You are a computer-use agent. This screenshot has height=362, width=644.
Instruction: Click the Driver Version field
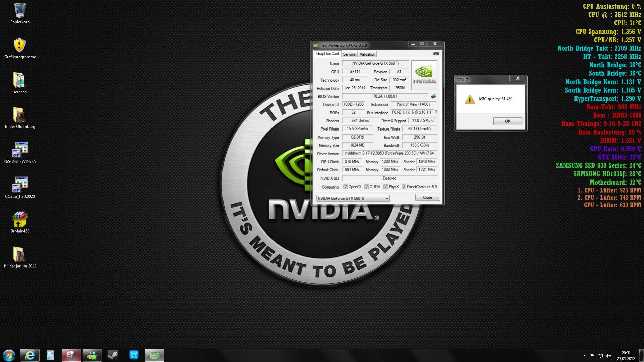[x=389, y=153]
